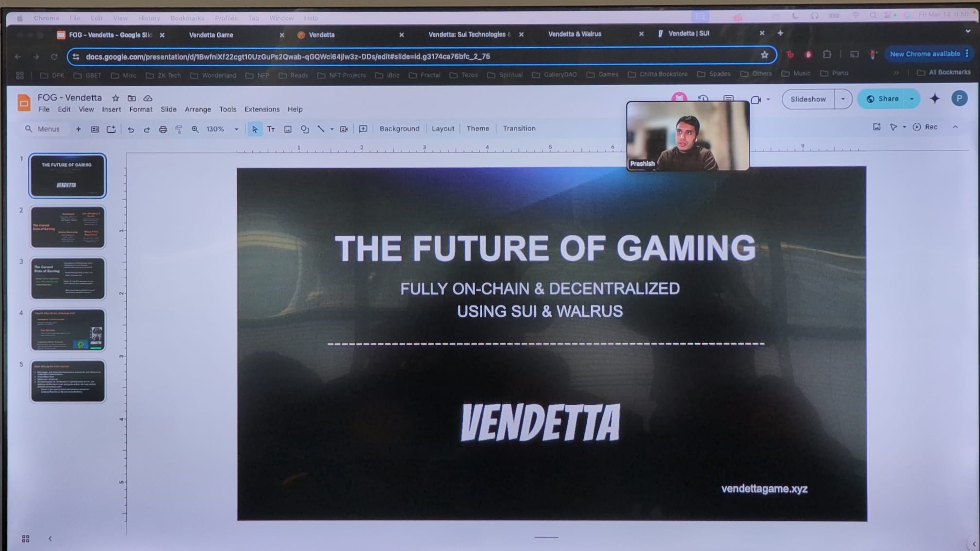This screenshot has width=980, height=551.
Task: Click the Paint format icon
Action: pos(179,129)
